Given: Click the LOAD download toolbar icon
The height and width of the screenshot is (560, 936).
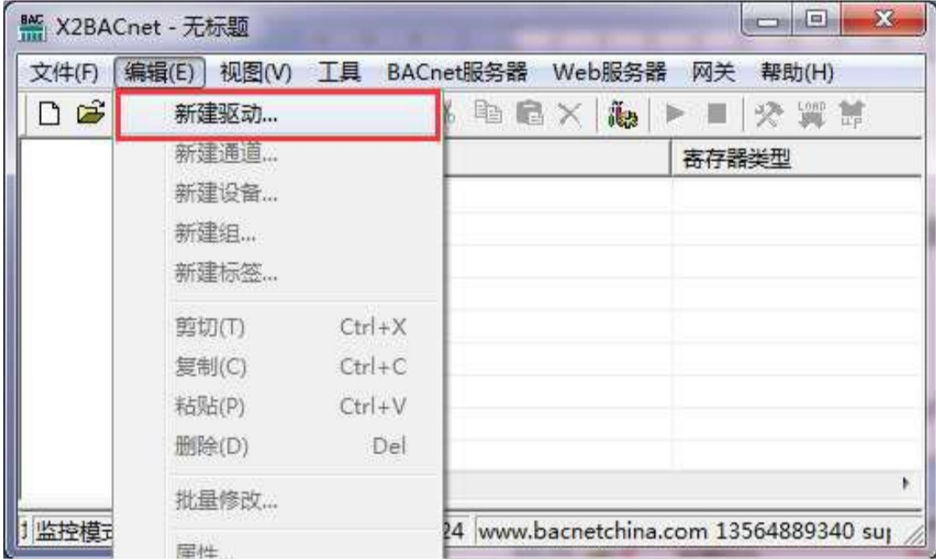Looking at the screenshot, I should 811,114.
